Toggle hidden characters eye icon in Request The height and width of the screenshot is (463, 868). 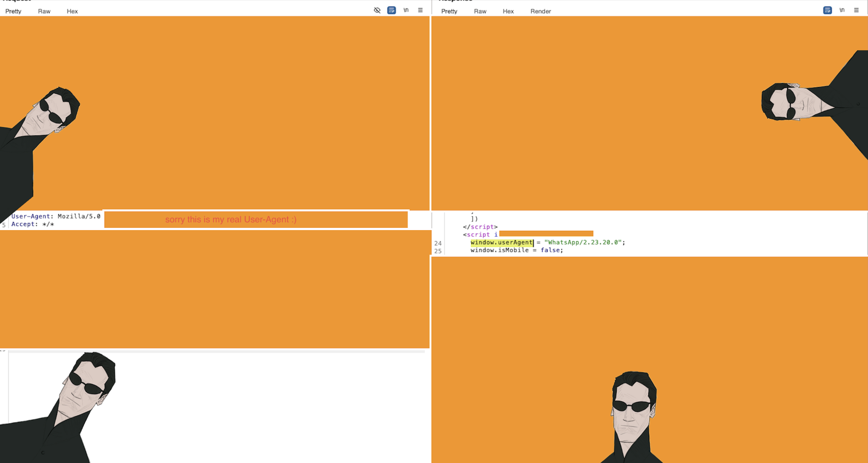click(377, 10)
